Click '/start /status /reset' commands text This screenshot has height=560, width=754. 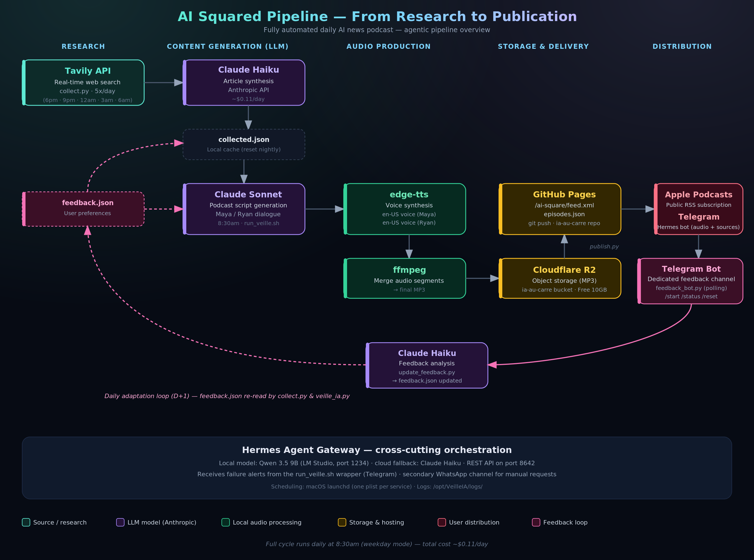click(x=691, y=297)
